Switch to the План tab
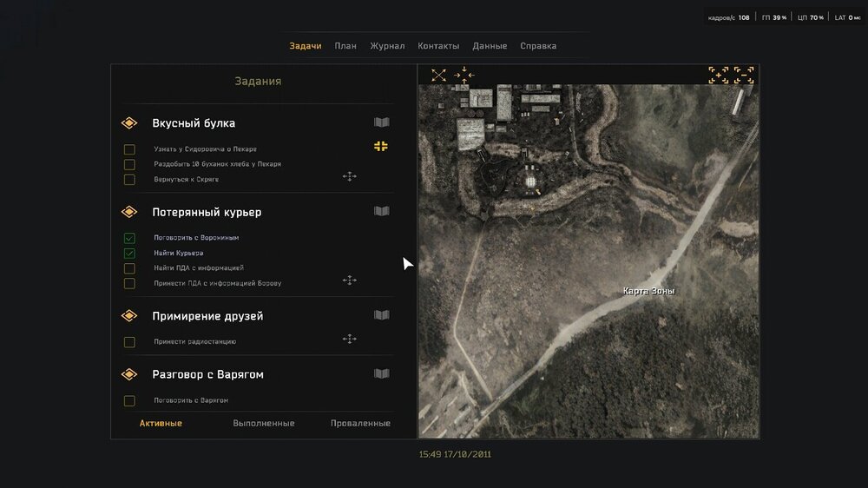Screen dimensions: 868x488 [x=345, y=46]
